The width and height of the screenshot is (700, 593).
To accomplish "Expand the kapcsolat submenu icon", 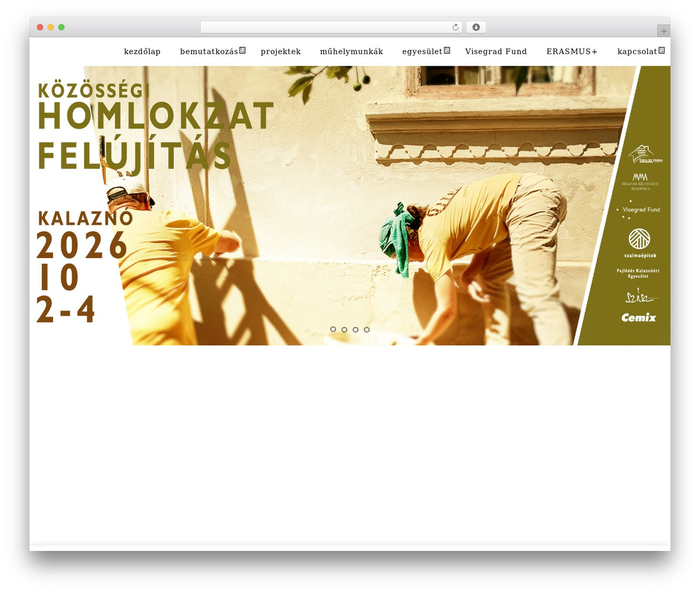I will 662,50.
